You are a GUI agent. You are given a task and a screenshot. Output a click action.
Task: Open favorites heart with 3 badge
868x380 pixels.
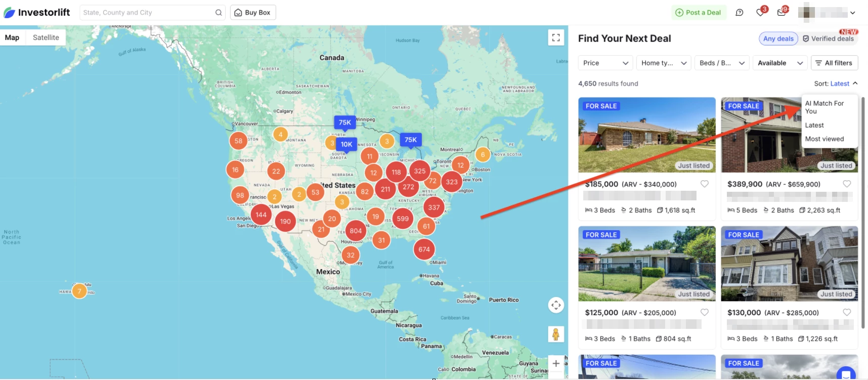(x=761, y=12)
